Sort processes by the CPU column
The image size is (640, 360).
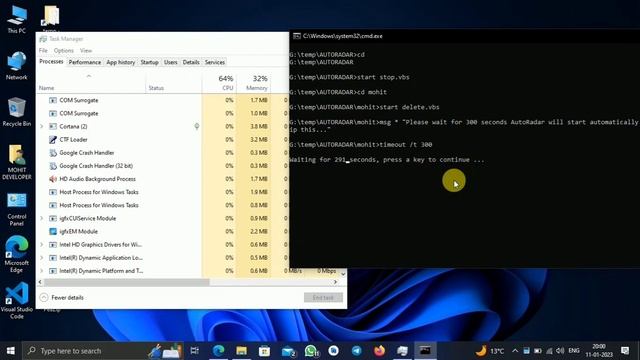[219, 83]
